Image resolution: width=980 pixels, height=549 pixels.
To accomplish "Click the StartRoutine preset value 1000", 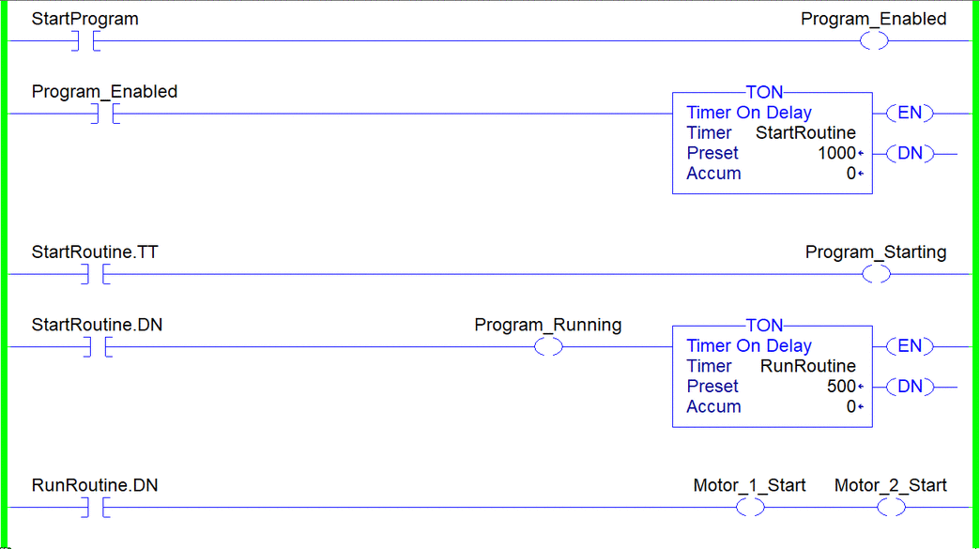I will point(836,153).
